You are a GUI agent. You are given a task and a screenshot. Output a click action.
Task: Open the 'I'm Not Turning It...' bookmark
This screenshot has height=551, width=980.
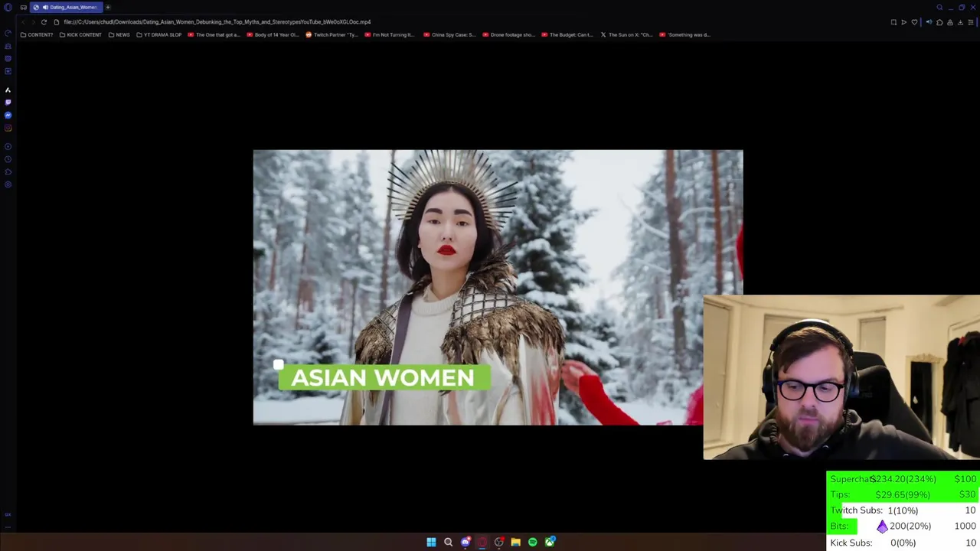click(390, 34)
